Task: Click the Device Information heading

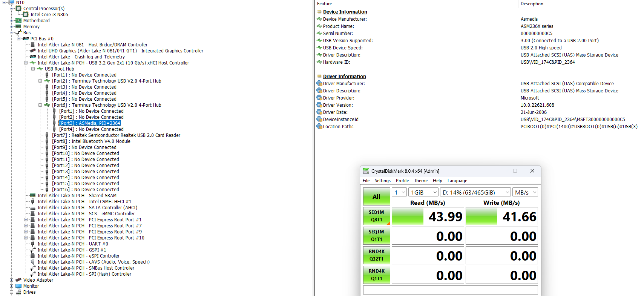Action: 345,12
